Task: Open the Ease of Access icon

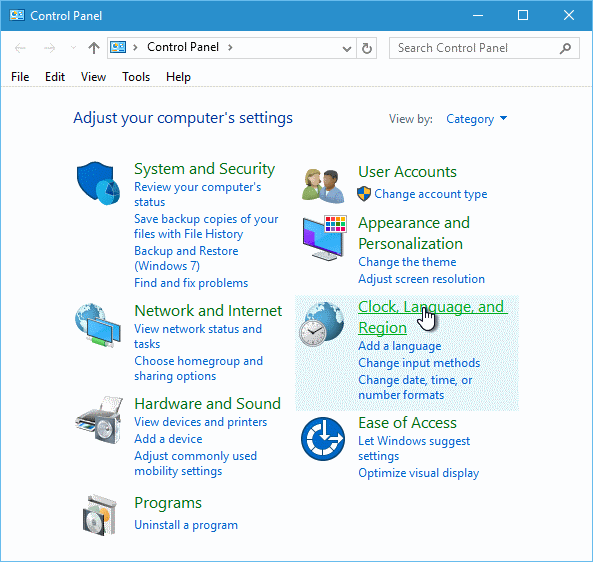Action: 323,439
